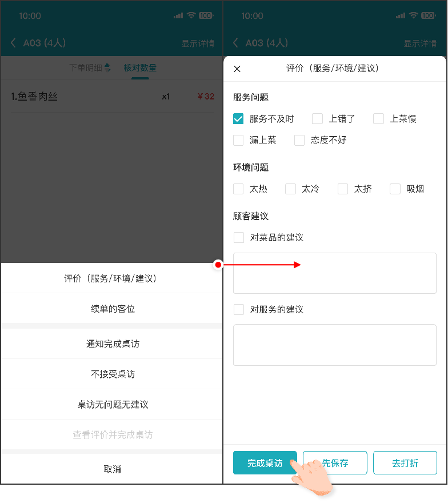Choose 续单的客位 in the action sheet
448x503 pixels.
(111, 309)
